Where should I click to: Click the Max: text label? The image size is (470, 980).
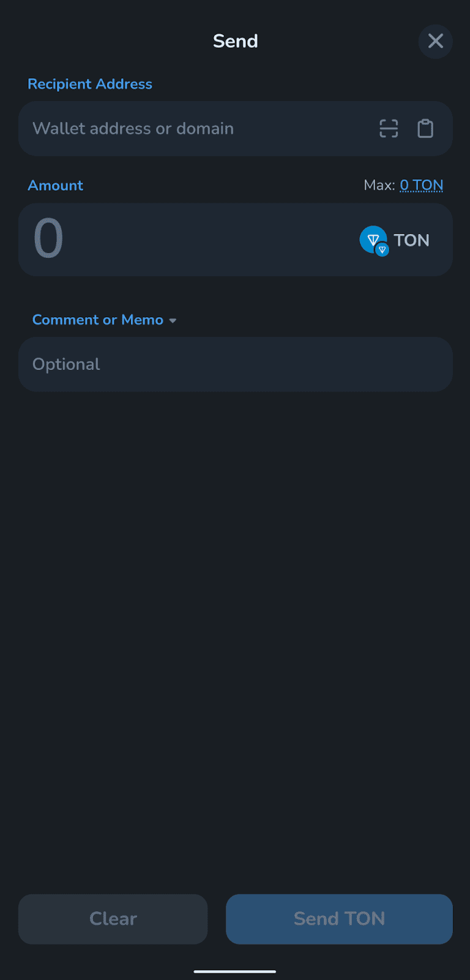(x=379, y=185)
